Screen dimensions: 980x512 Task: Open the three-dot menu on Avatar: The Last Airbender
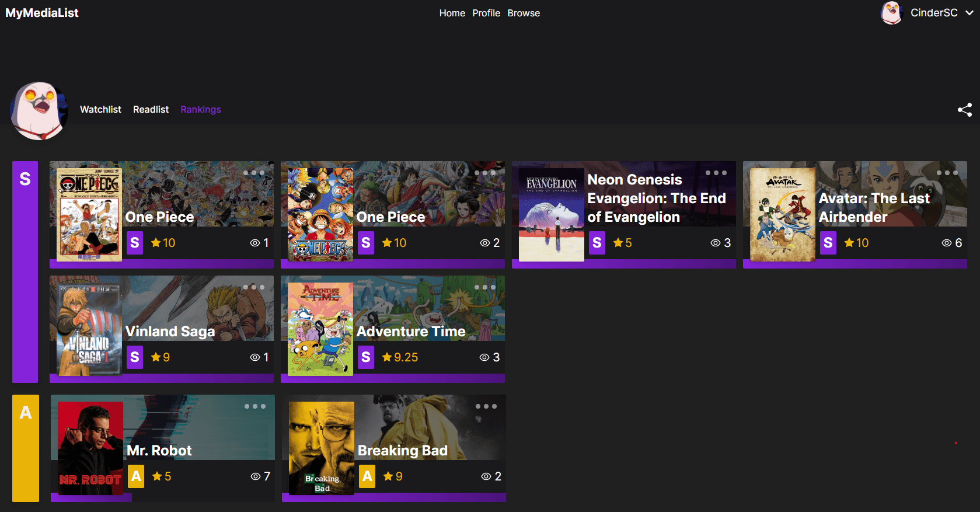point(947,173)
